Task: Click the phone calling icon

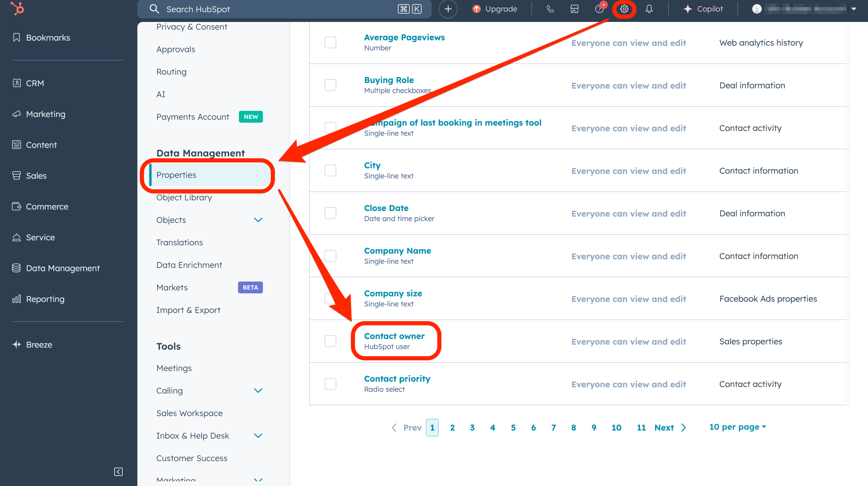Action: tap(550, 9)
